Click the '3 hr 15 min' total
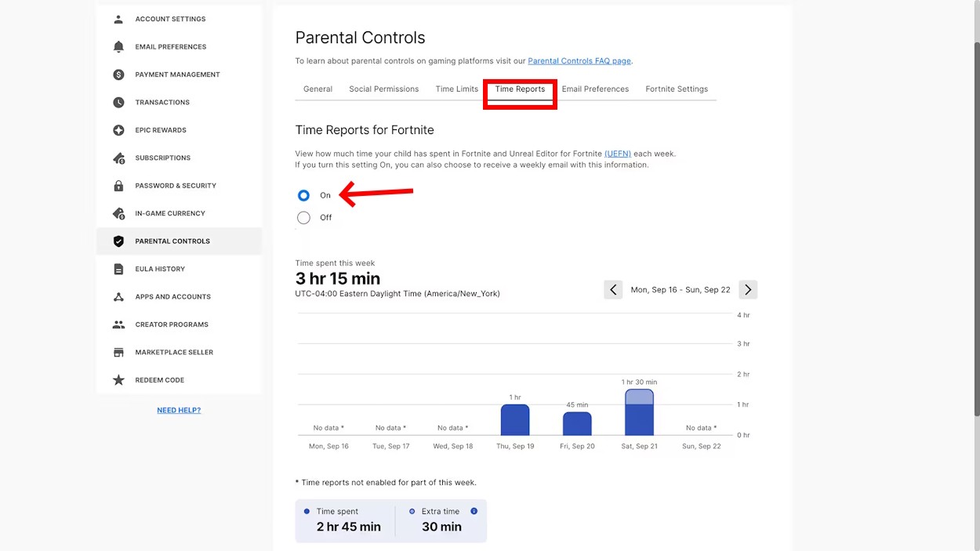Screen dimensions: 980x551 coord(338,279)
